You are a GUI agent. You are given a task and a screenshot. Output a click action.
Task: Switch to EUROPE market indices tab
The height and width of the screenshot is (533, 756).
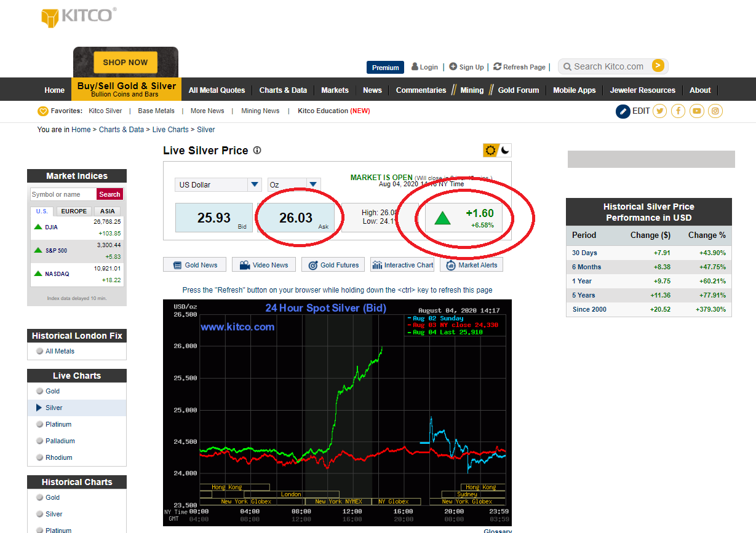74,211
